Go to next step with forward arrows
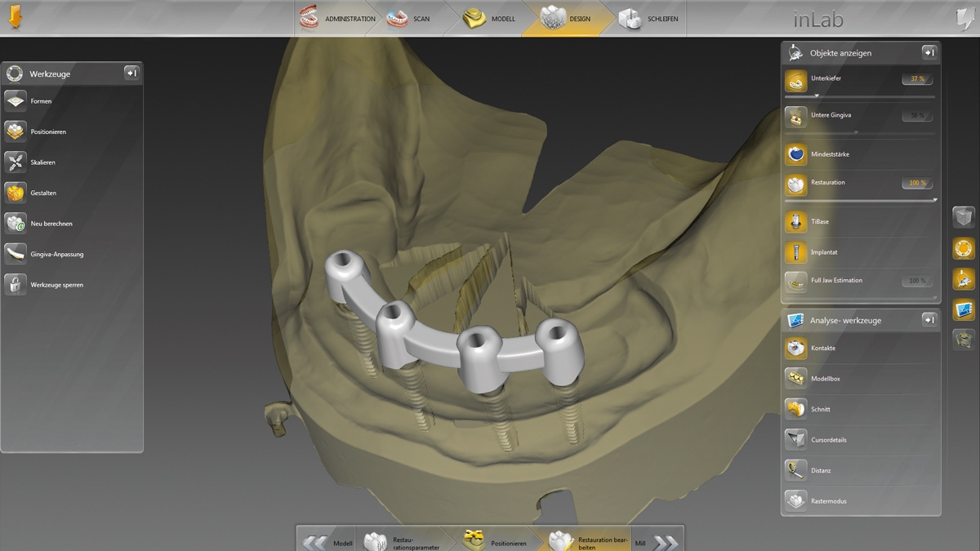The width and height of the screenshot is (980, 551). click(666, 542)
